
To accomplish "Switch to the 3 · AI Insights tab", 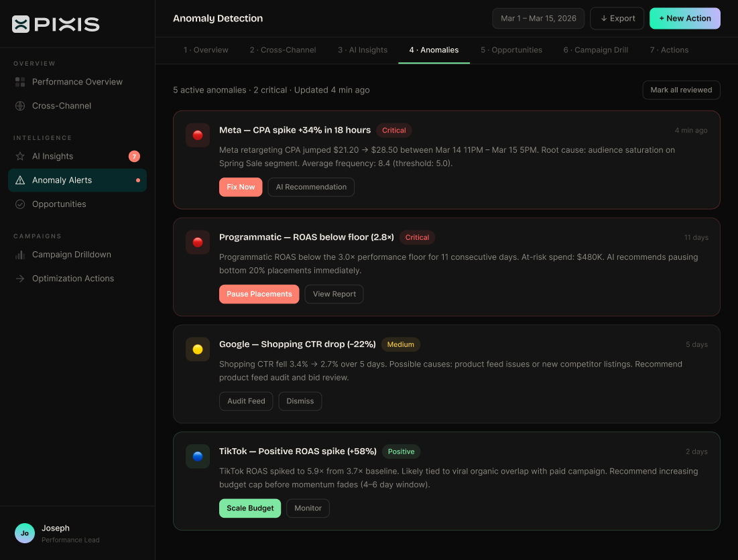I will (x=363, y=50).
